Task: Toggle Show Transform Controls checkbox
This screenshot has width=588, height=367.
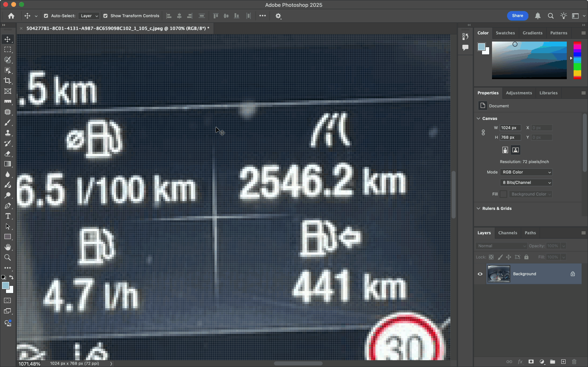Action: click(x=106, y=16)
